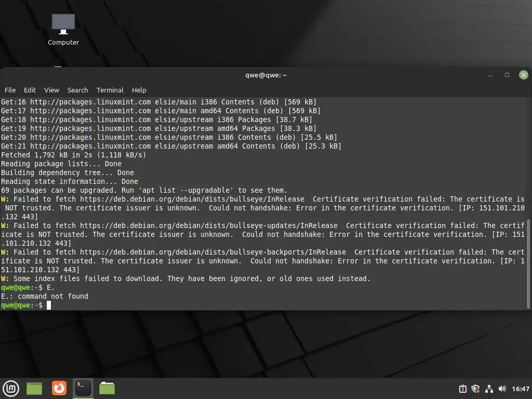Click the 'Reading state information... Done' line

pyautogui.click(x=70, y=181)
